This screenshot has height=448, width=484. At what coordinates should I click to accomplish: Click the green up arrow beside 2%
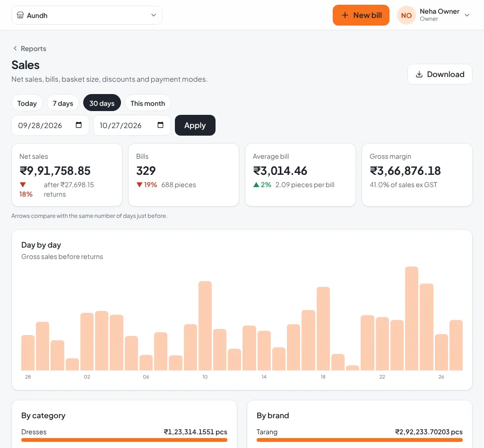point(256,184)
